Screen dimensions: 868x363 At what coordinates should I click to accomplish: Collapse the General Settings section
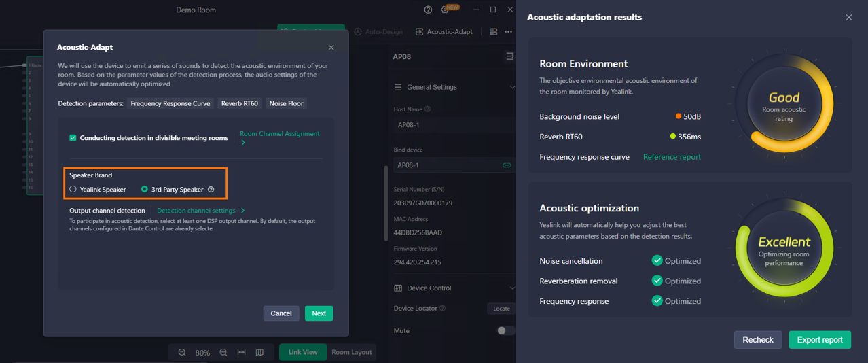click(x=512, y=87)
